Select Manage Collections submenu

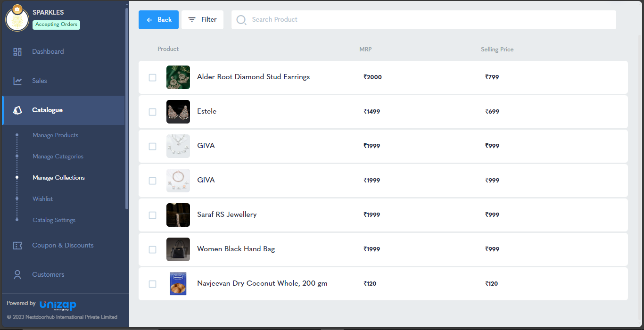pyautogui.click(x=58, y=178)
